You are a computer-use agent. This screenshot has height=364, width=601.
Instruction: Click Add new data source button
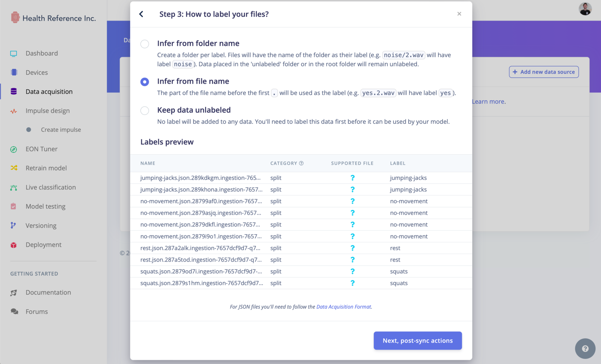click(x=544, y=72)
